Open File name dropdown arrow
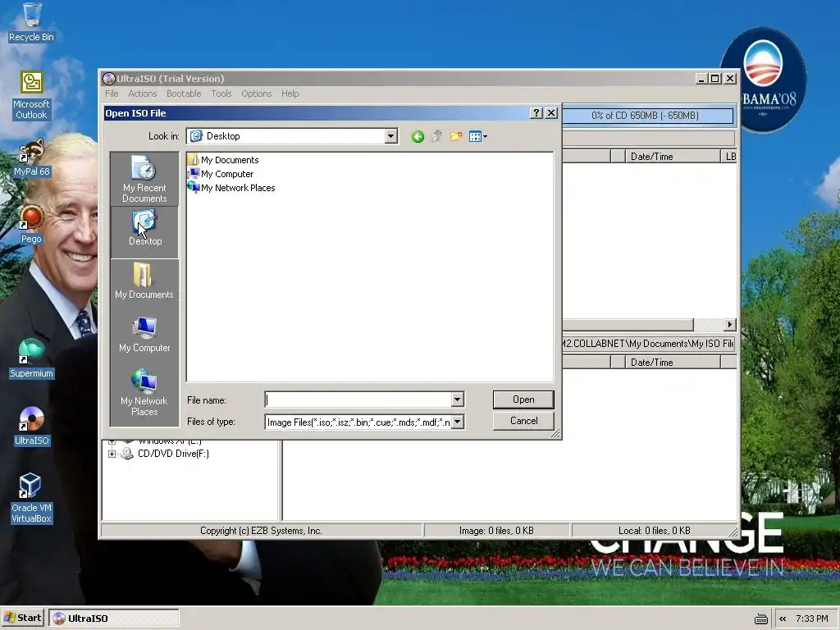This screenshot has height=630, width=840. (x=457, y=399)
